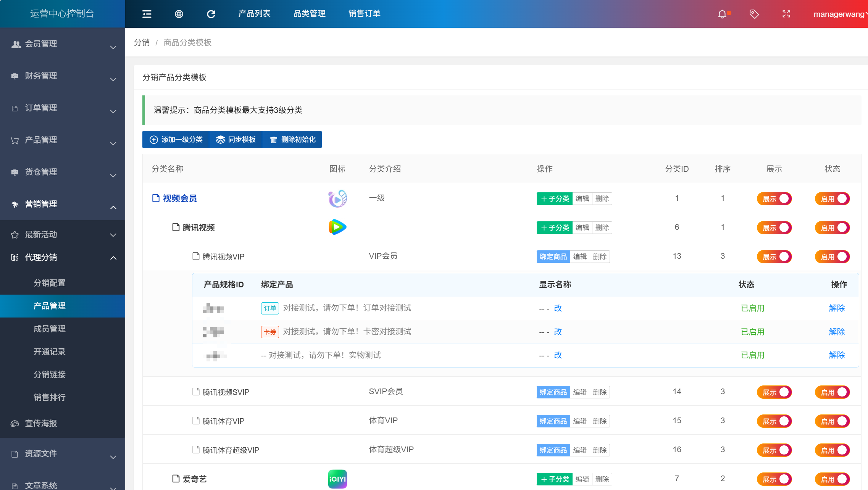Click the 最新活动 star icon
This screenshot has height=490, width=868.
15,235
